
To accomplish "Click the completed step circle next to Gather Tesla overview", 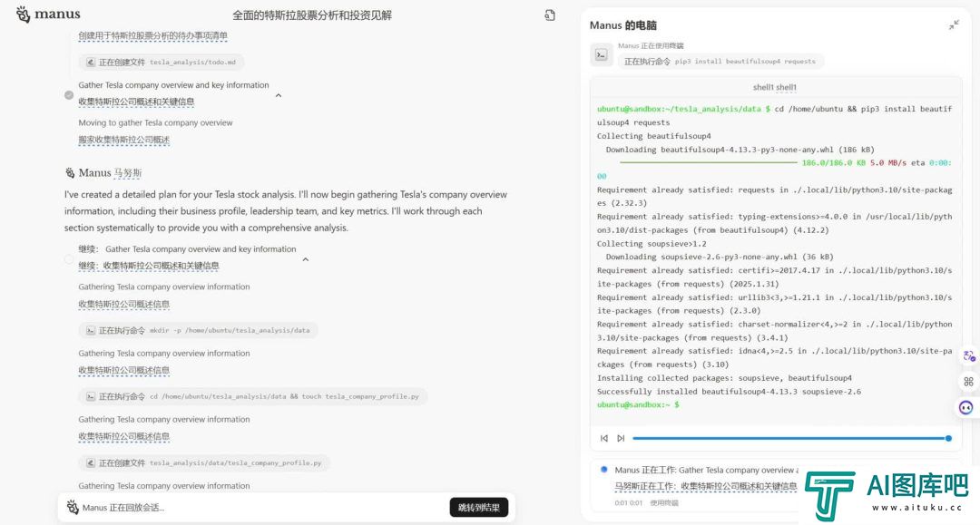I will [x=69, y=95].
